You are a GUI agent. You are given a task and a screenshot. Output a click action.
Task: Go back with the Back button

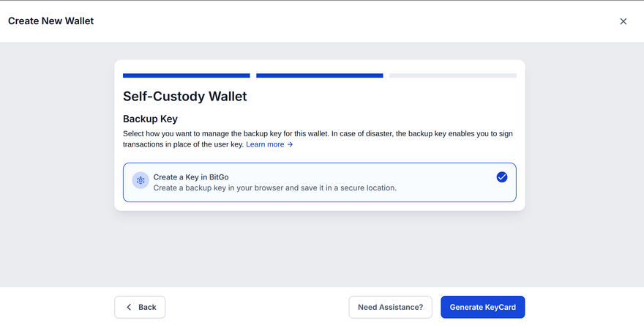click(x=140, y=307)
